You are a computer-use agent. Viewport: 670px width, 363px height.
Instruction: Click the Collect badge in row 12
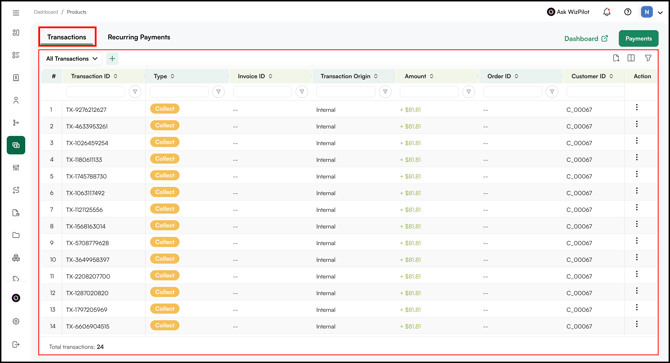click(x=165, y=292)
